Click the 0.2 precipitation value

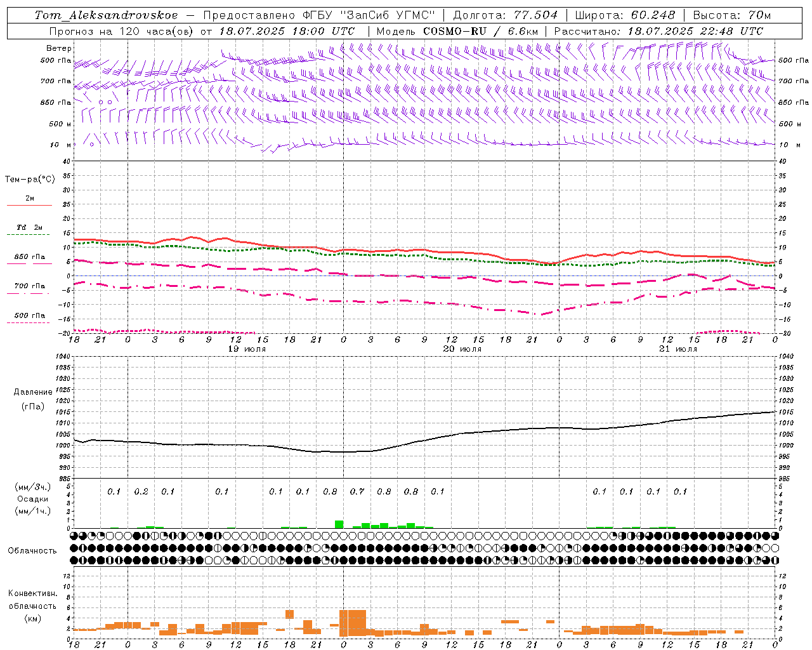[x=141, y=492]
